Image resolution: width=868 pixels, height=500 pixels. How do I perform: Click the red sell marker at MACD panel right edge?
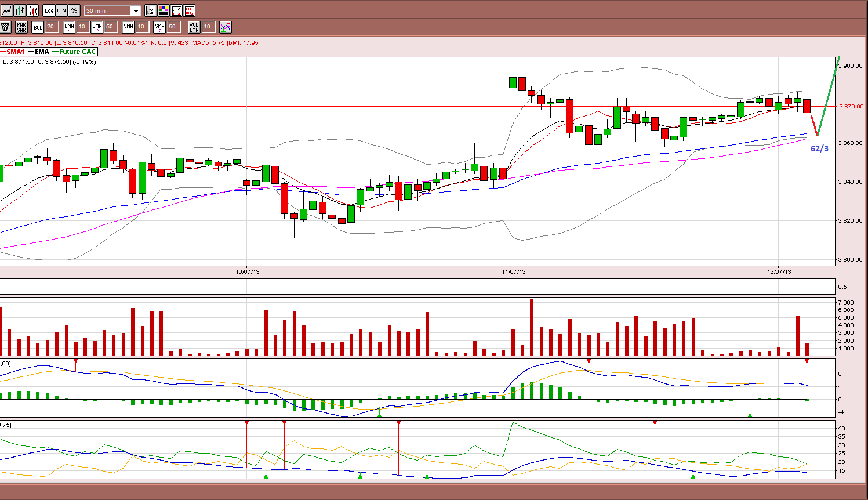point(807,361)
